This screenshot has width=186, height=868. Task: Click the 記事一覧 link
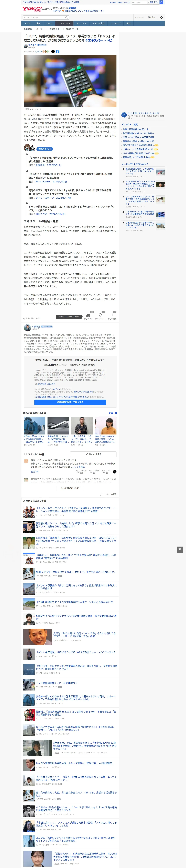pos(113,413)
